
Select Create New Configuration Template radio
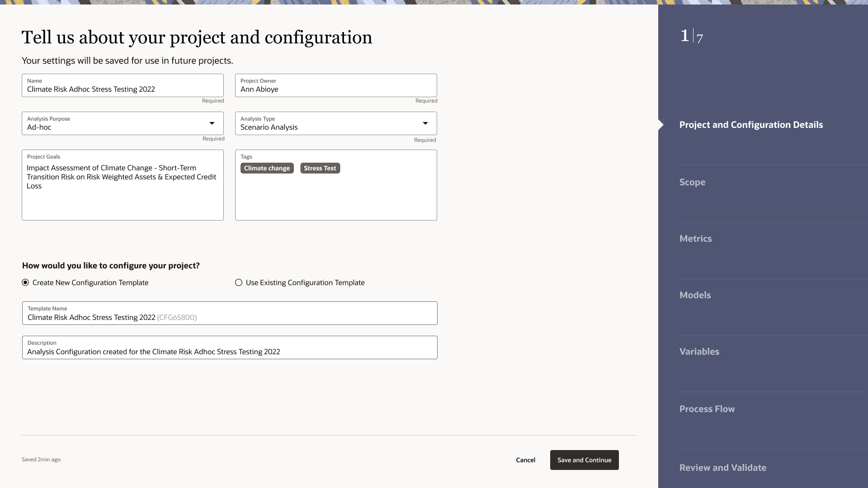pos(25,282)
